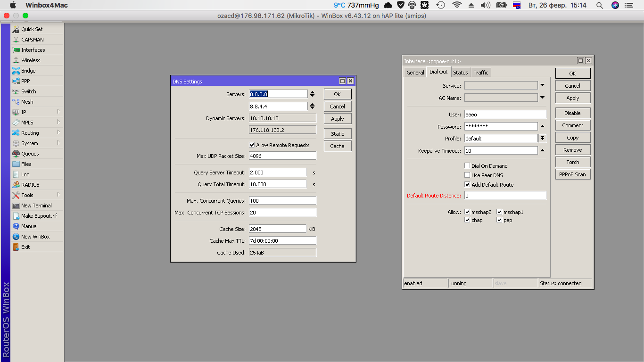644x362 pixels.
Task: Open the RADIUS menu icon
Action: 16,185
